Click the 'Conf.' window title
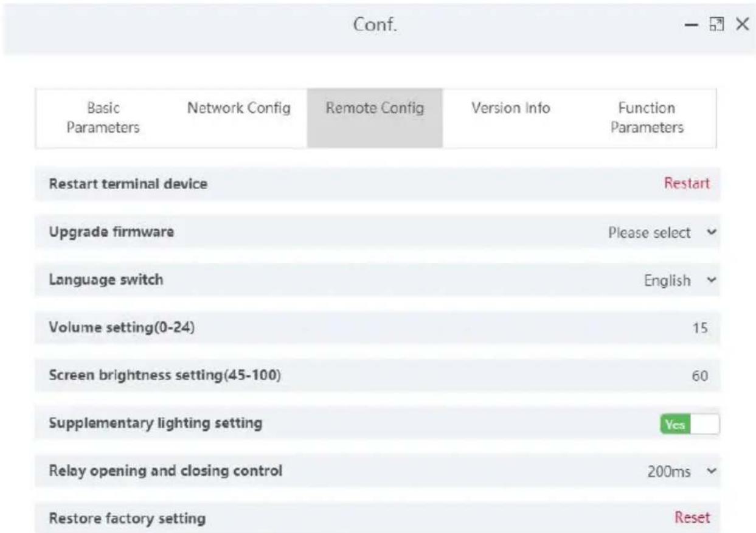Viewport: 756px width, 533px height. point(376,26)
